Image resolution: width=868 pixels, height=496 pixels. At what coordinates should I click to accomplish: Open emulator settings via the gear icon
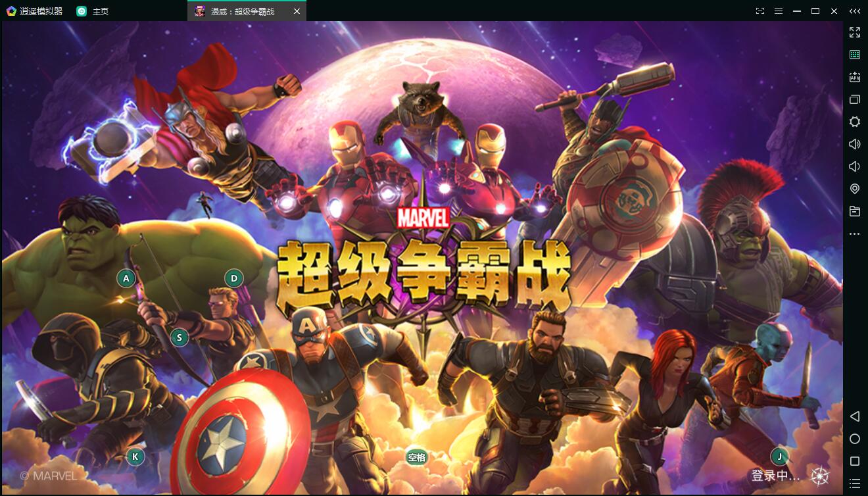pos(855,122)
